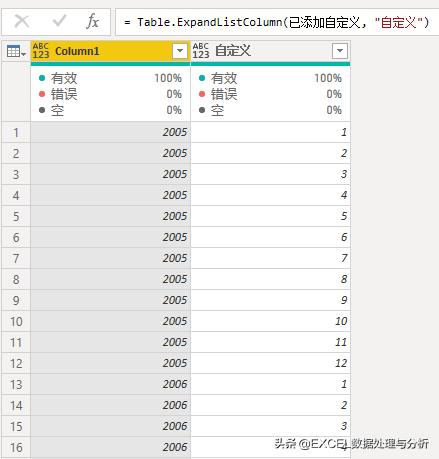This screenshot has width=439, height=459.
Task: Click 有效 100% quality stat under 自定义
Action: [270, 78]
